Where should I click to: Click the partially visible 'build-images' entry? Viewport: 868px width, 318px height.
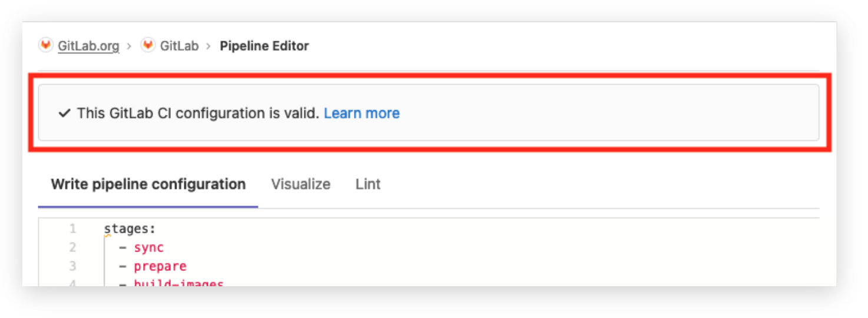click(178, 283)
